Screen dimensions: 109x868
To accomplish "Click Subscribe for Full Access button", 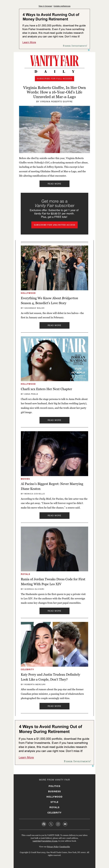I will [x=54, y=78].
